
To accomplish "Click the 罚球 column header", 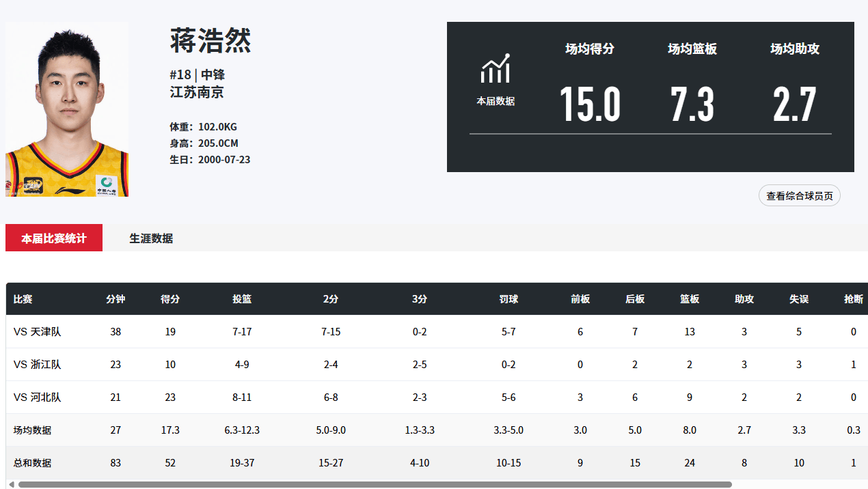I will pos(508,299).
